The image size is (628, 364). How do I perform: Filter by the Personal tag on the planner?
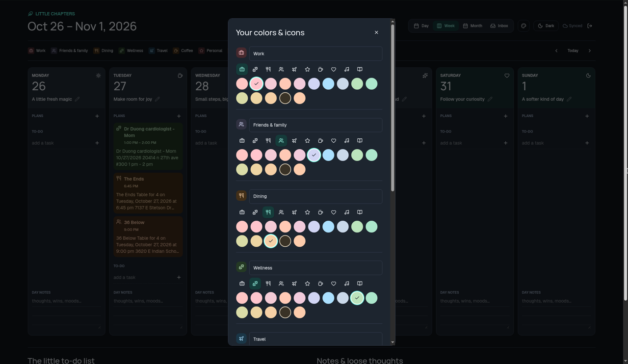pyautogui.click(x=210, y=51)
